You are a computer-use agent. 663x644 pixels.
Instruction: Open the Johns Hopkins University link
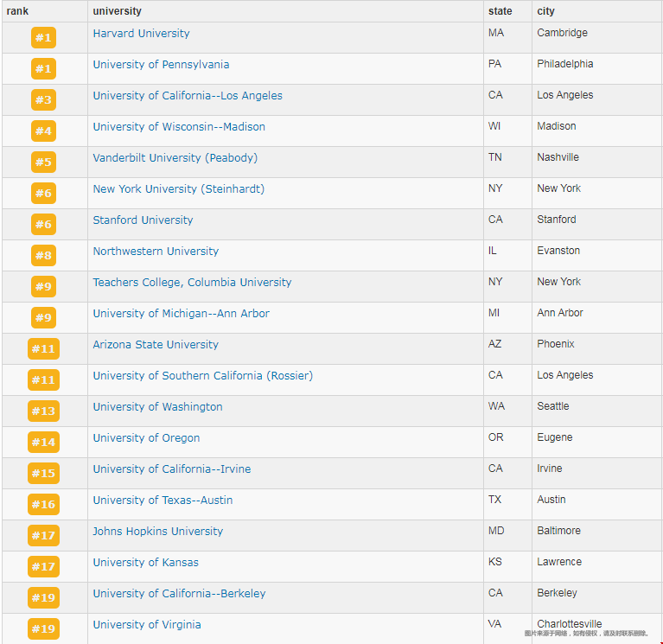tap(157, 532)
